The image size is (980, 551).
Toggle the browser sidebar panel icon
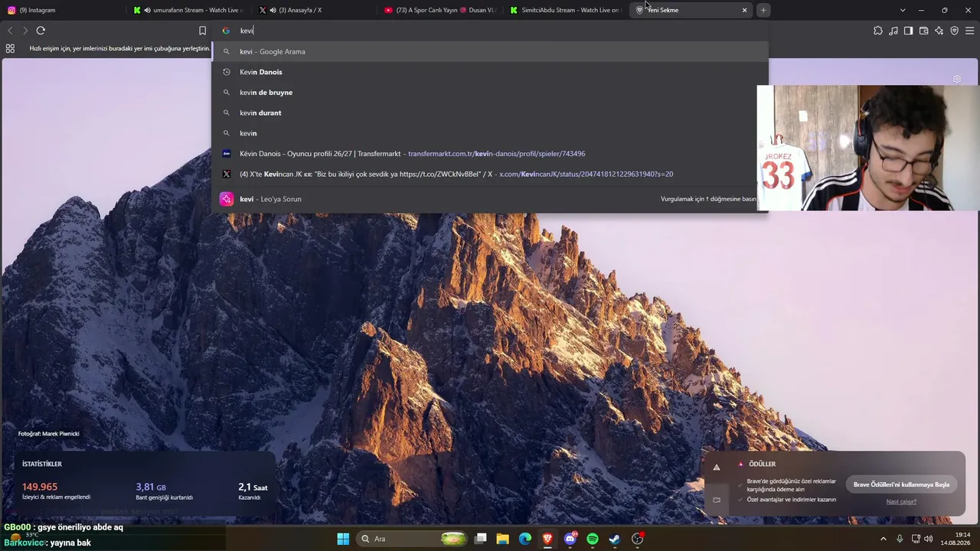(x=908, y=31)
